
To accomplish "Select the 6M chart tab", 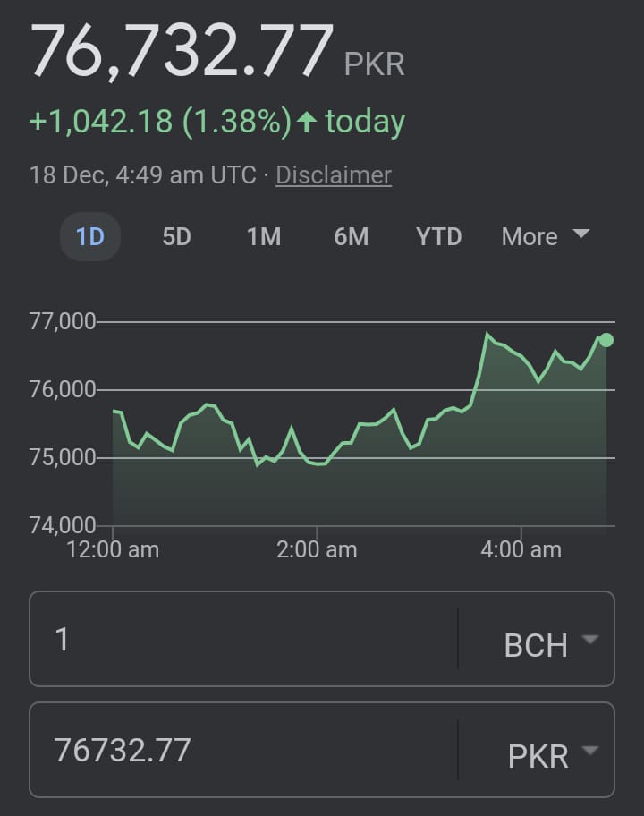I will tap(352, 237).
